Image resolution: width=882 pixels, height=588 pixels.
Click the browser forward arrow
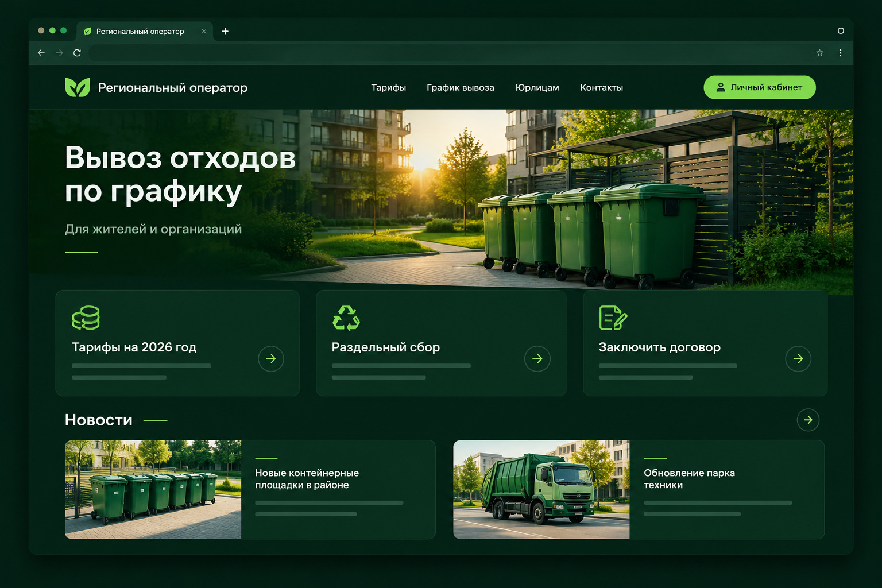[x=59, y=53]
